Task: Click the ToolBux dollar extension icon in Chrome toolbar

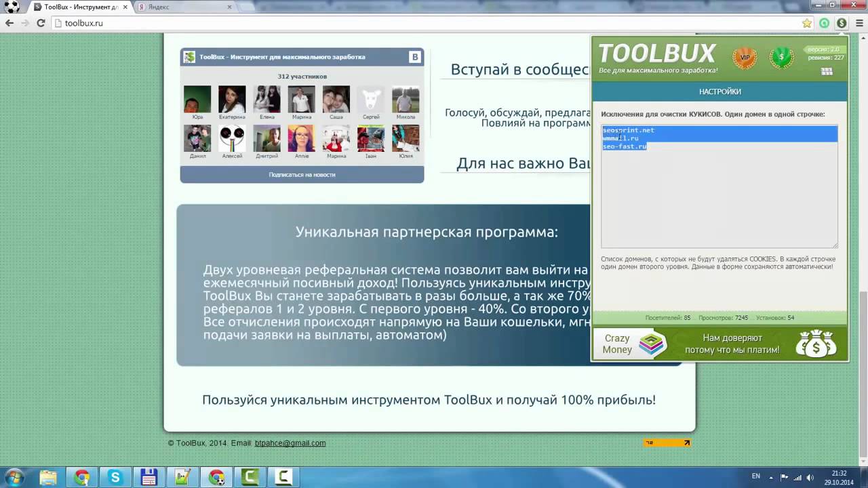Action: click(841, 23)
